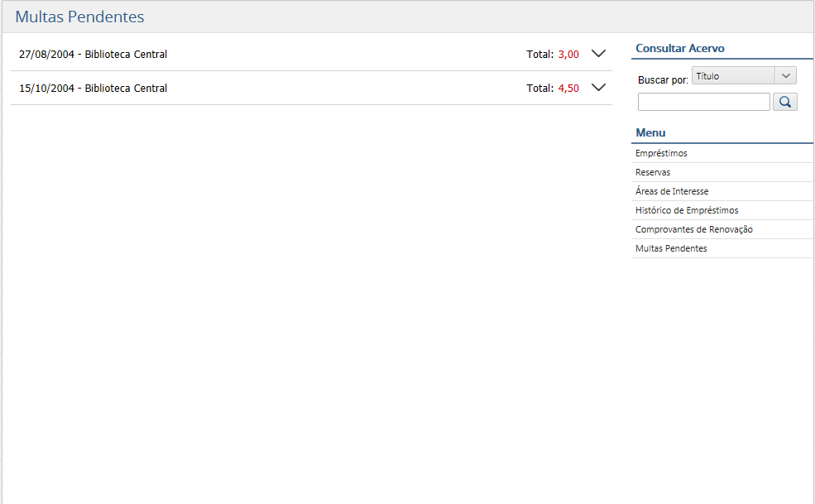Image resolution: width=815 pixels, height=504 pixels.
Task: Click the Consultar Acervo panel header
Action: pos(679,49)
